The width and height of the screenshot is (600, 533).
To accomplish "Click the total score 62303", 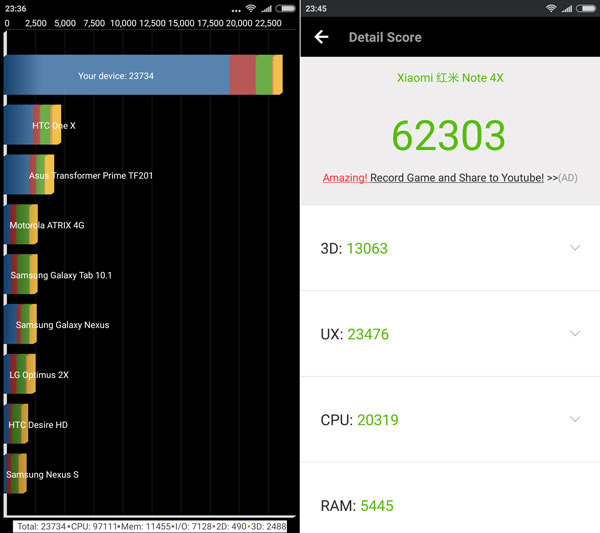I will pos(448,135).
